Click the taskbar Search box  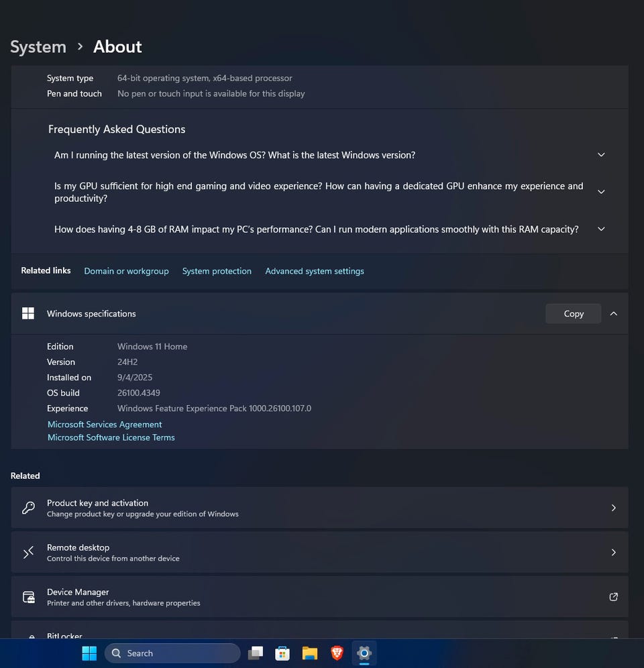click(172, 653)
